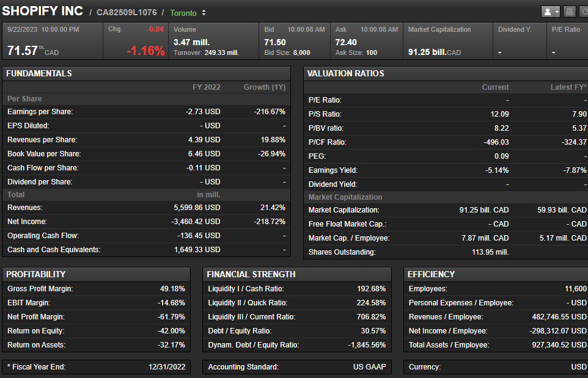
Task: Click the Revenues / Employee row label
Action: [446, 317]
